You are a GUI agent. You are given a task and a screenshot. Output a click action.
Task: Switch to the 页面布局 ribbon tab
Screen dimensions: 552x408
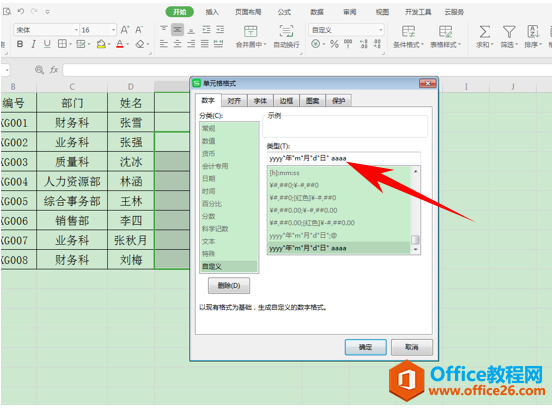[248, 12]
